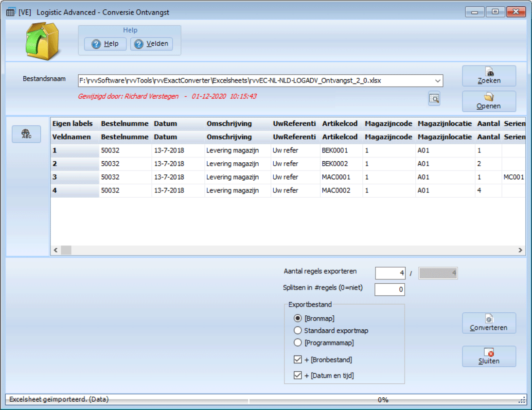The width and height of the screenshot is (532, 410).
Task: Click the ABC globe labels icon
Action: (26, 135)
